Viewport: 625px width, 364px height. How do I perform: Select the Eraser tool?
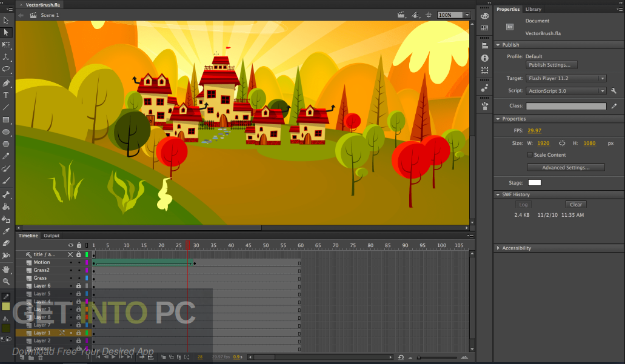(6, 243)
